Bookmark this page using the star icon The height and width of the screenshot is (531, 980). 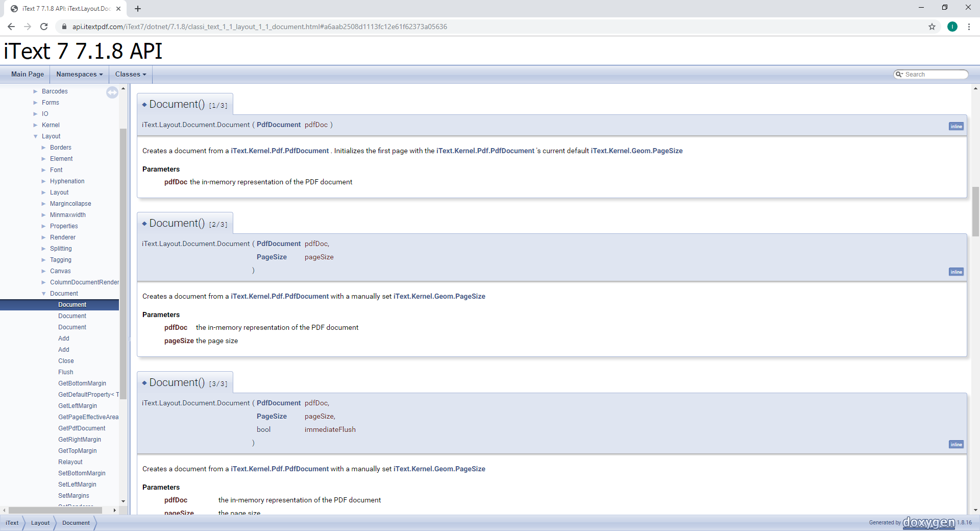tap(933, 27)
